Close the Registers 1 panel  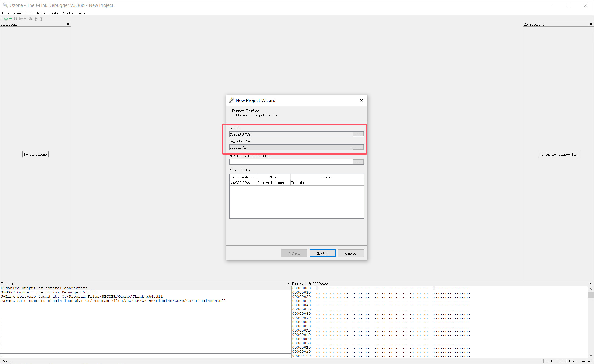[591, 24]
